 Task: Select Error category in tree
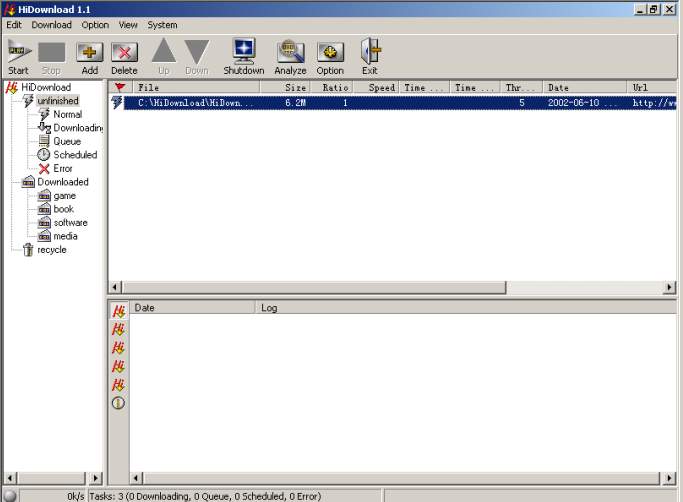[x=63, y=168]
